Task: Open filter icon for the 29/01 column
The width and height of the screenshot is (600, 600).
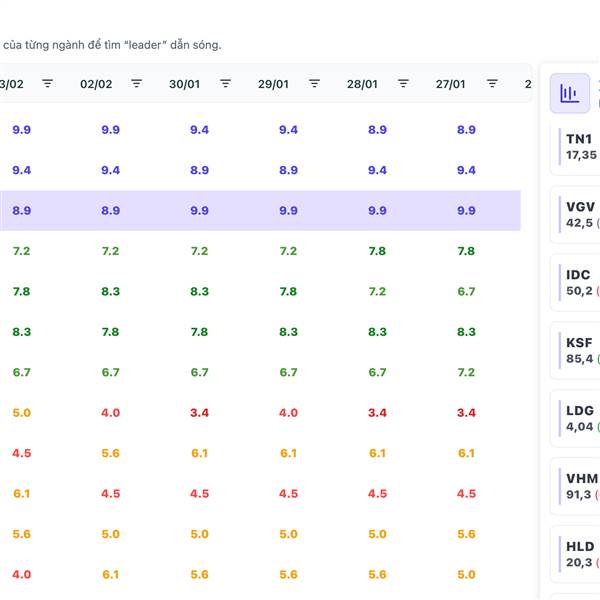Action: click(314, 84)
